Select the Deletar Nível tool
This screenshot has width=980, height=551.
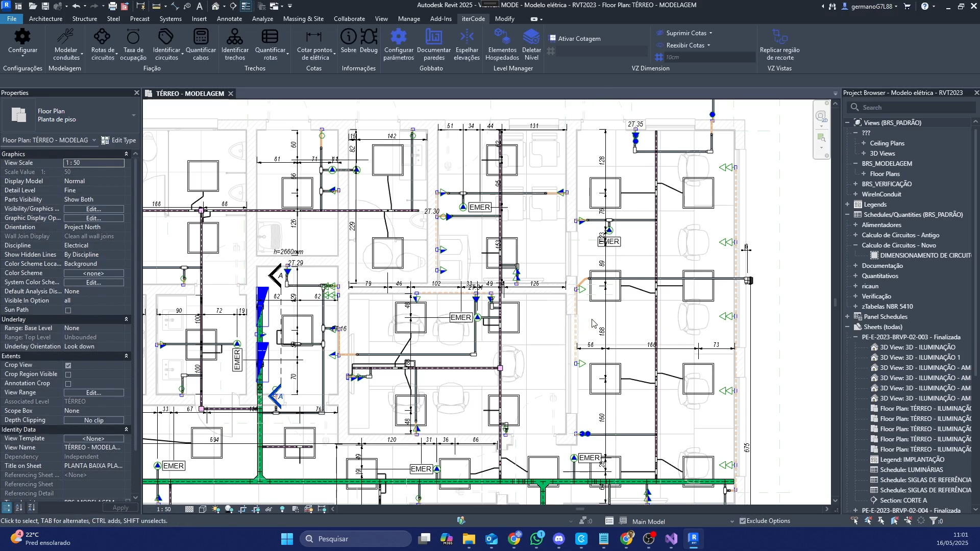[x=531, y=37]
